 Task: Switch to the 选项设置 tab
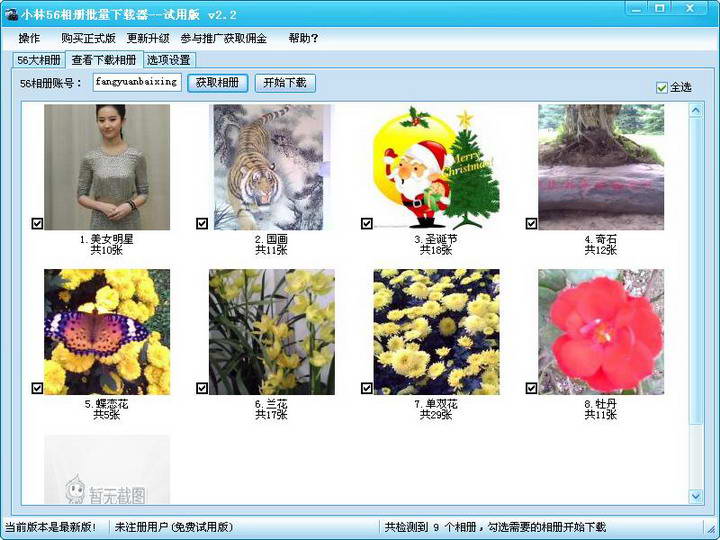click(169, 60)
